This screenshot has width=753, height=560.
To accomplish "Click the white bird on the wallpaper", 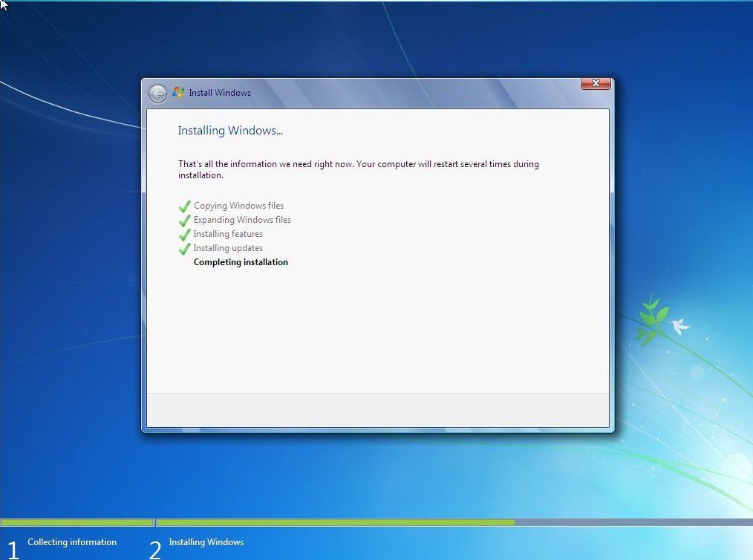I will pos(678,325).
